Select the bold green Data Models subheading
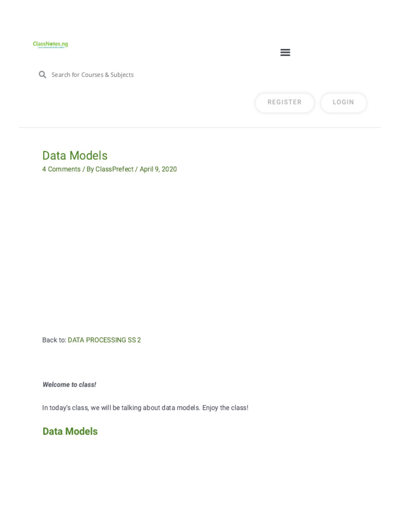Screen dimensions: 399x532 point(70,432)
